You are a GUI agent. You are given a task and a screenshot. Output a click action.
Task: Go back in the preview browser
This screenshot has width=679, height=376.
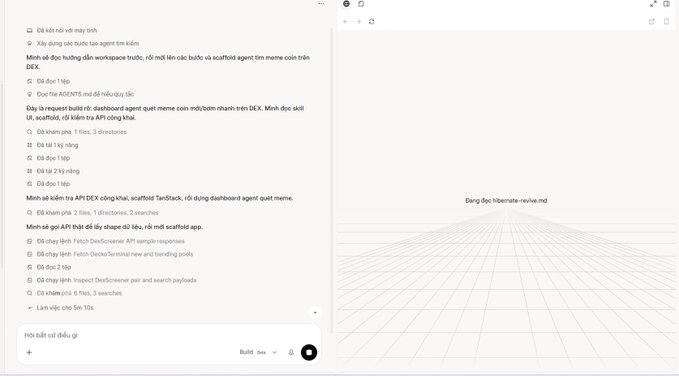tap(346, 21)
